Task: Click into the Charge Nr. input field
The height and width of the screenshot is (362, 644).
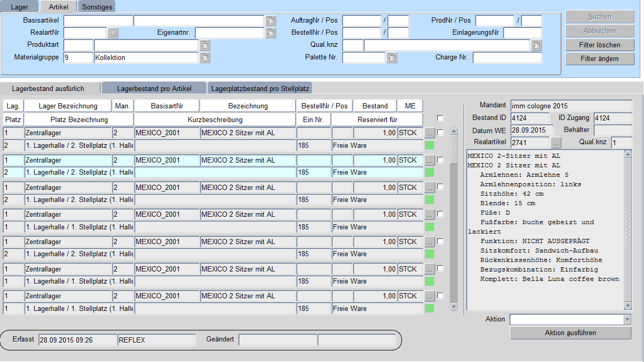Action: coord(507,58)
